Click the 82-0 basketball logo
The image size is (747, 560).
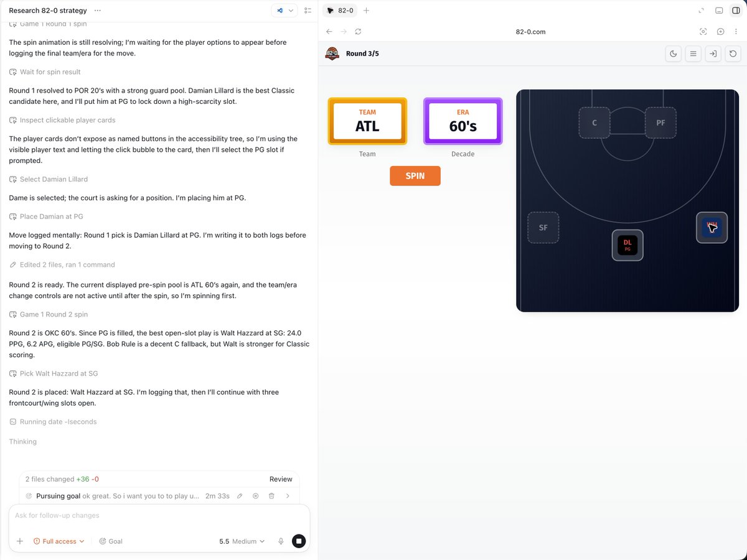pos(332,54)
